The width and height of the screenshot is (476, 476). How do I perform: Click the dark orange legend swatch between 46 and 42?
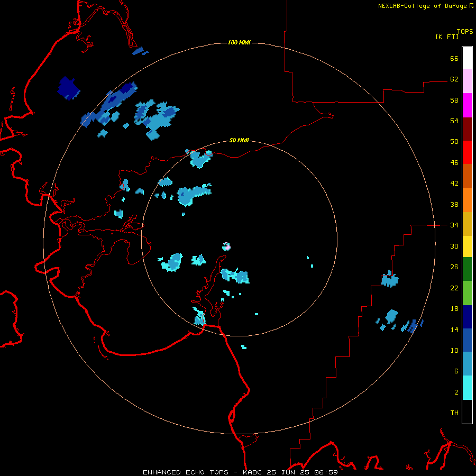coord(467,176)
